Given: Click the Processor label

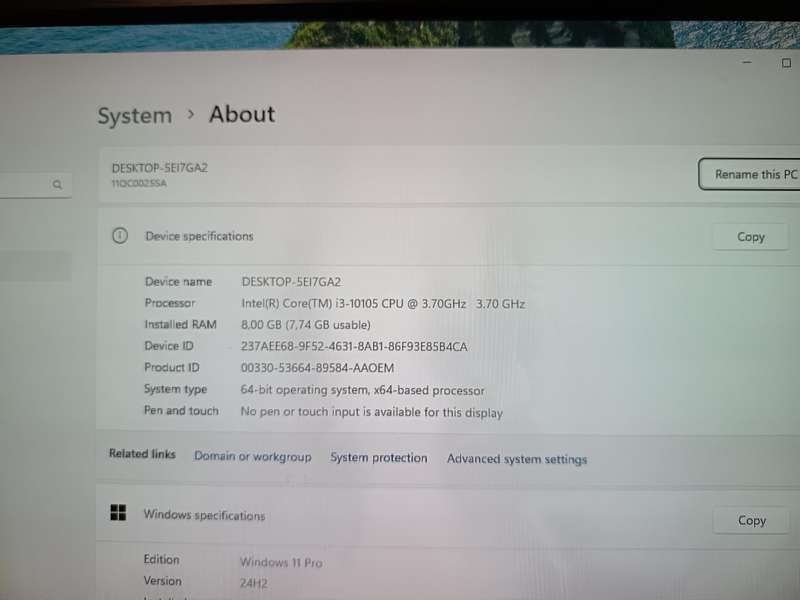Looking at the screenshot, I should pos(170,303).
